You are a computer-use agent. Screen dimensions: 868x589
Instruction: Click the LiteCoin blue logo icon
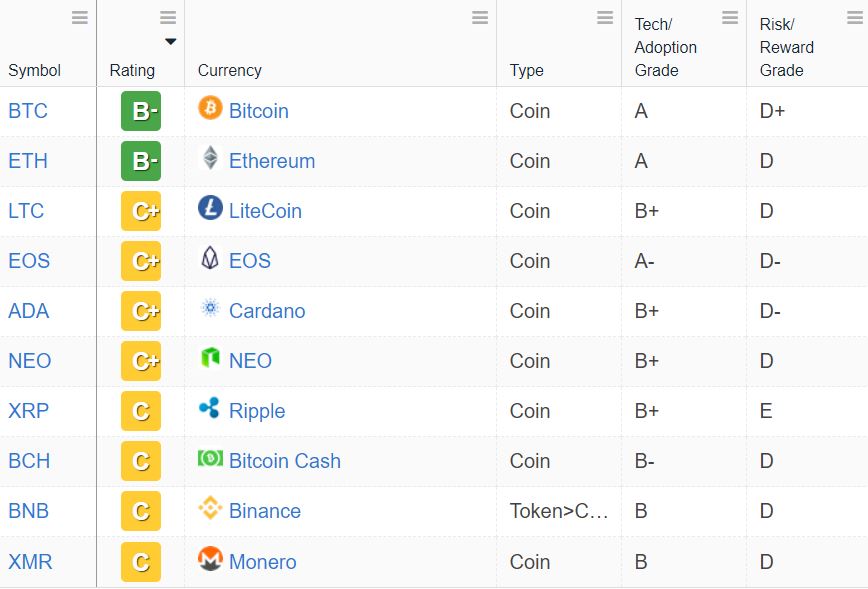click(210, 208)
